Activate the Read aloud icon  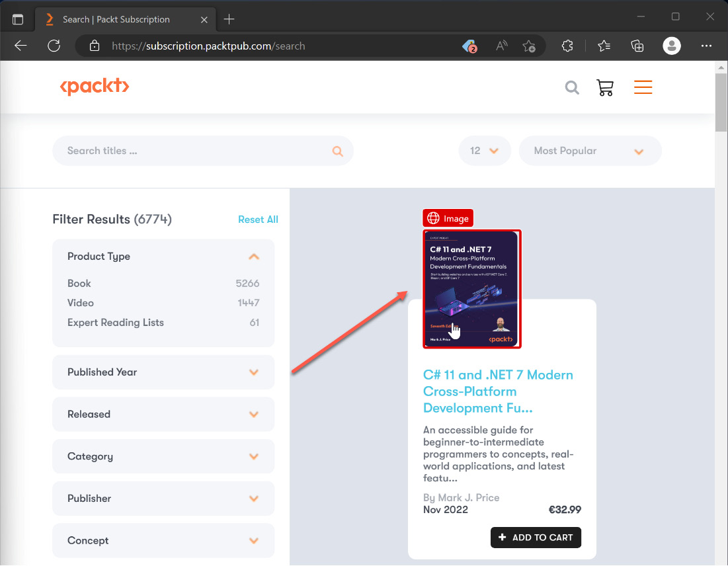(x=501, y=46)
